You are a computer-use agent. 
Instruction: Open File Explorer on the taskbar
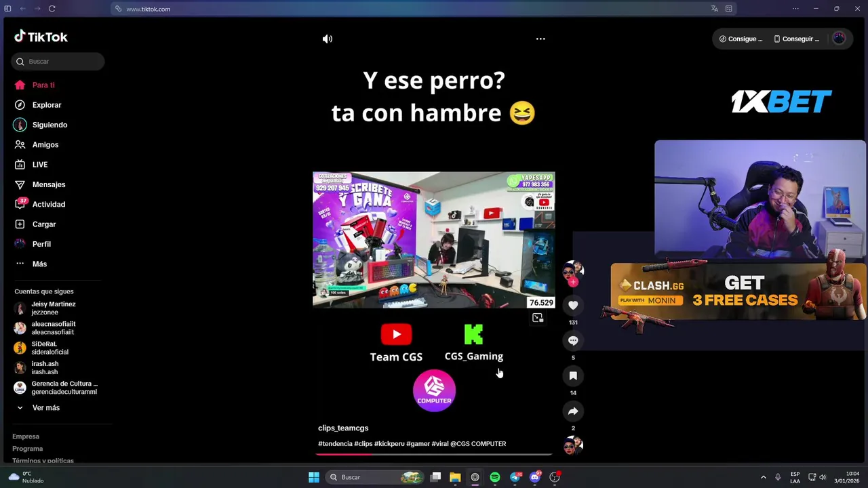tap(455, 477)
